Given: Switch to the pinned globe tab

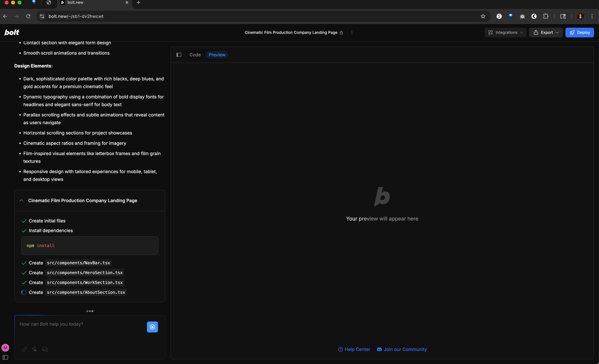Looking at the screenshot, I should pos(49,2).
